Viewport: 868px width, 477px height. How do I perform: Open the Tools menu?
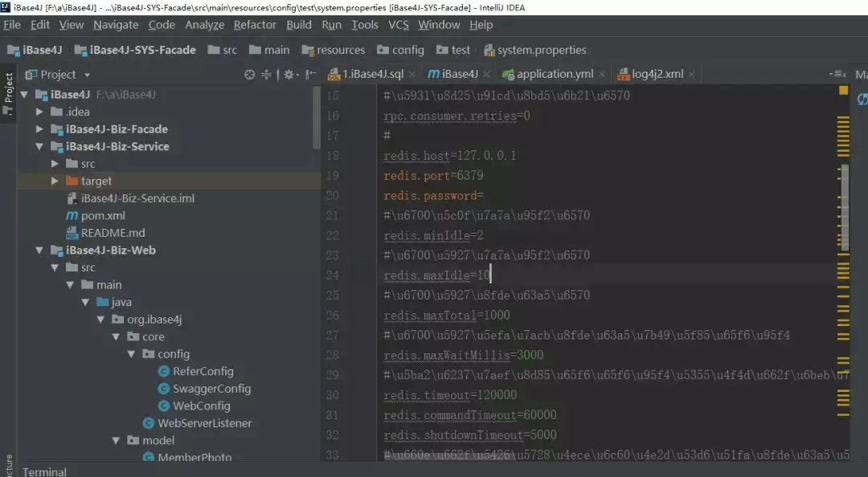(x=365, y=25)
